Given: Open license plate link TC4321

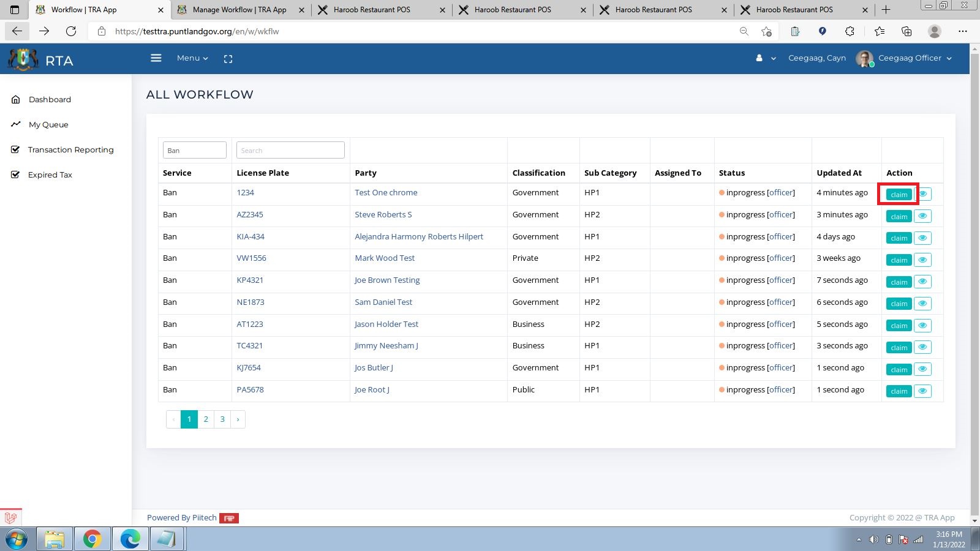Looking at the screenshot, I should coord(250,346).
